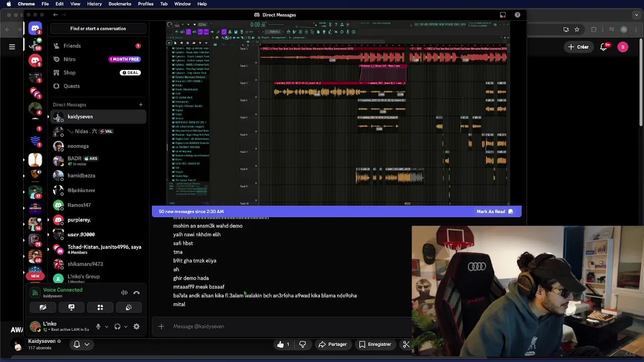
Task: Click Partager share button
Action: pyautogui.click(x=332, y=344)
